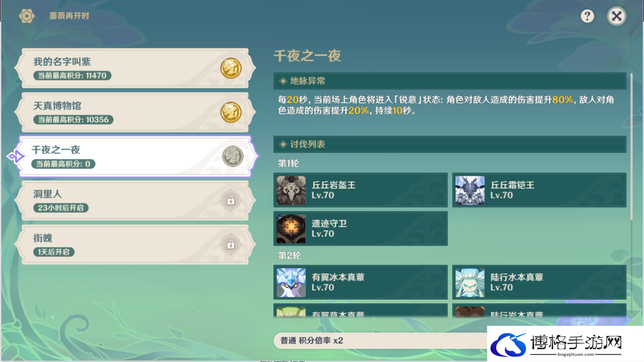Open the locked 洞里人 stage entry
This screenshot has height=362, width=644.
pos(135,200)
